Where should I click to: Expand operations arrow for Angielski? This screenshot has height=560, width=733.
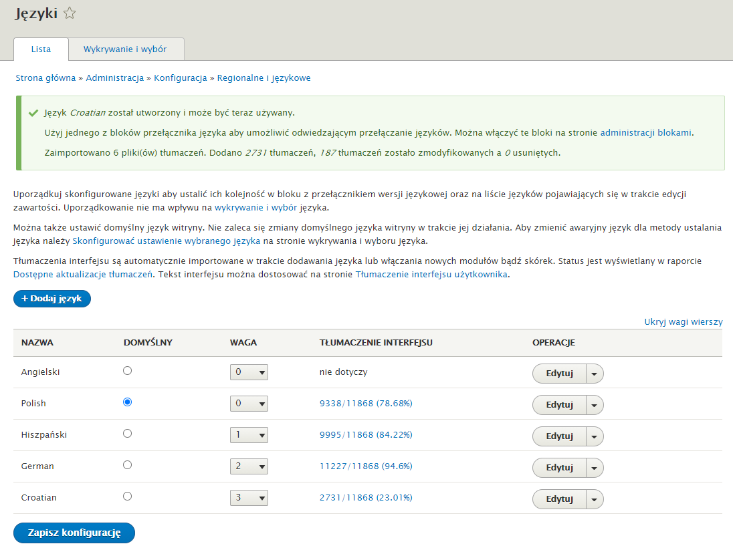[595, 374]
